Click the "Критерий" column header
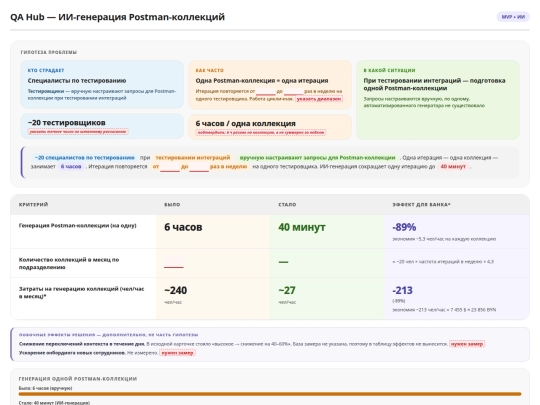 point(33,205)
